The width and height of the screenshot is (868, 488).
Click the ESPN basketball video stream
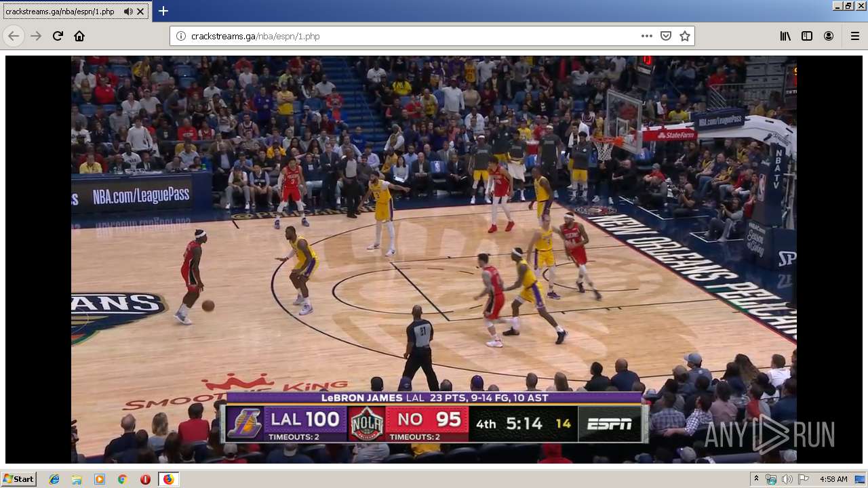(x=434, y=260)
